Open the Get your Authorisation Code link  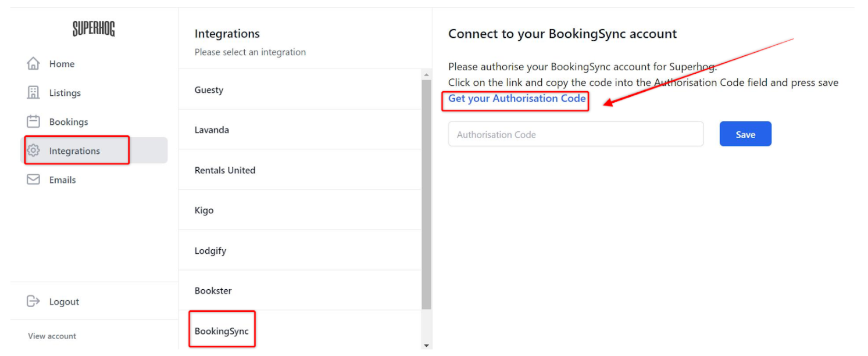point(517,99)
